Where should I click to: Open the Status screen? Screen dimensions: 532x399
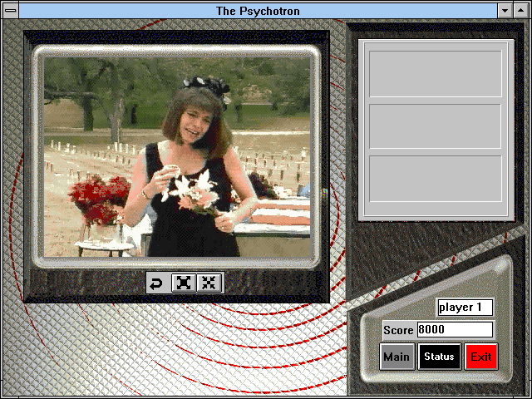pos(439,357)
